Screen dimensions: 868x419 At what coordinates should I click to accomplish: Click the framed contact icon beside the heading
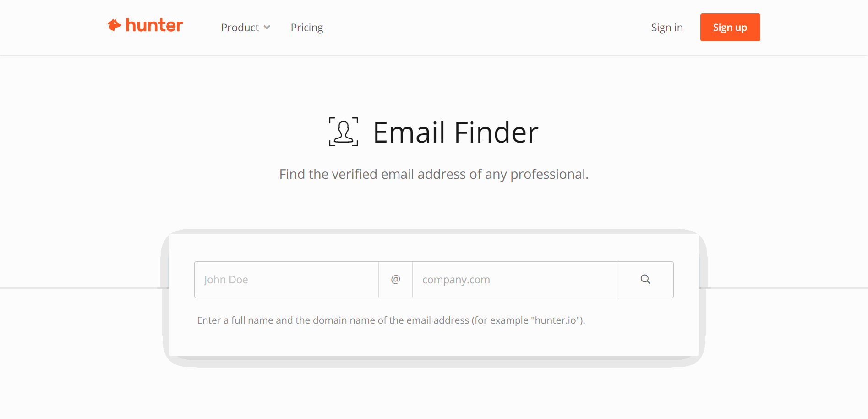tap(343, 132)
